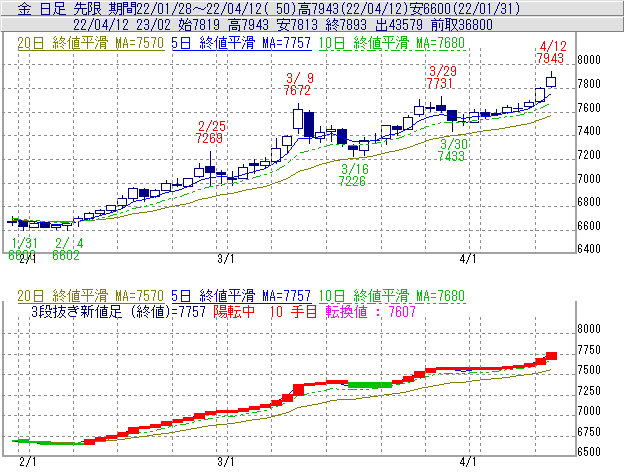Click the 7600 price axis label
Screen dimensions: 624x475
tap(589, 108)
